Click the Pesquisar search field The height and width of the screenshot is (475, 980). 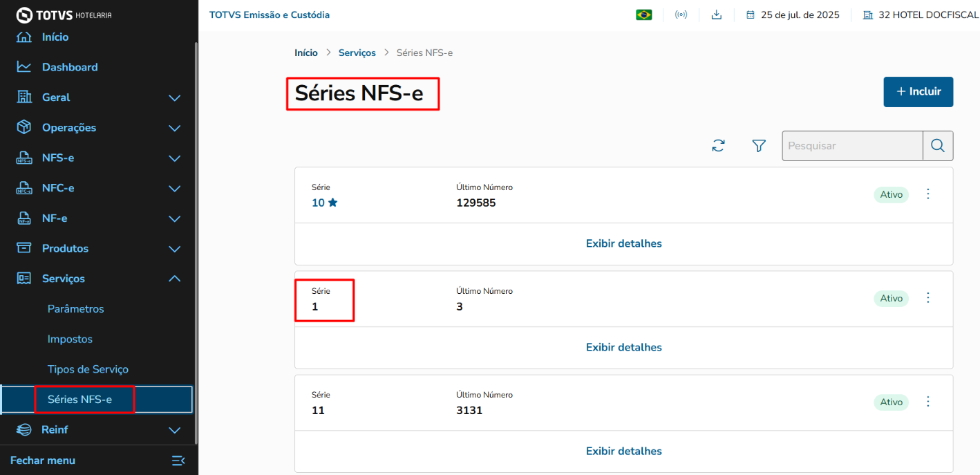pyautogui.click(x=852, y=146)
